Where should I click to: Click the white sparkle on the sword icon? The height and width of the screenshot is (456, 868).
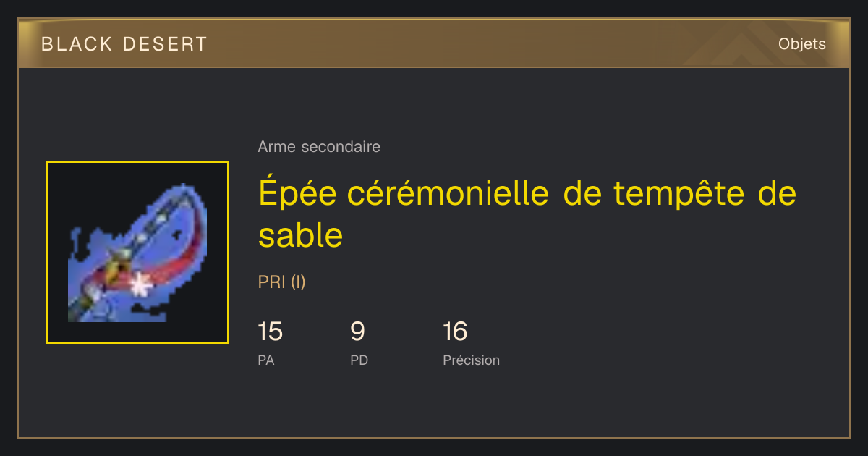click(141, 284)
